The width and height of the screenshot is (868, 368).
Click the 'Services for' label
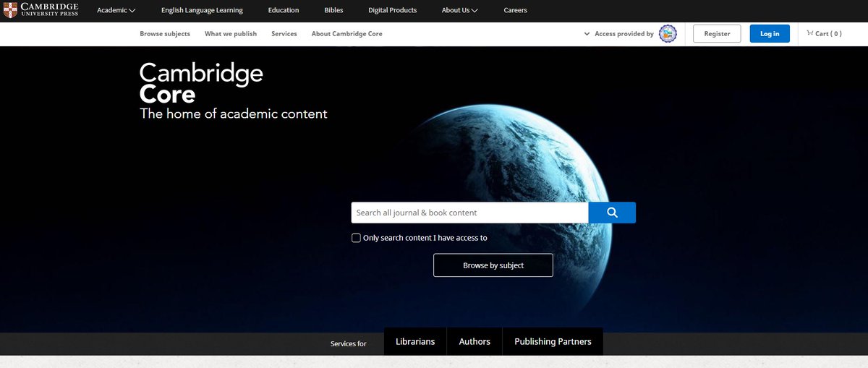(x=349, y=343)
